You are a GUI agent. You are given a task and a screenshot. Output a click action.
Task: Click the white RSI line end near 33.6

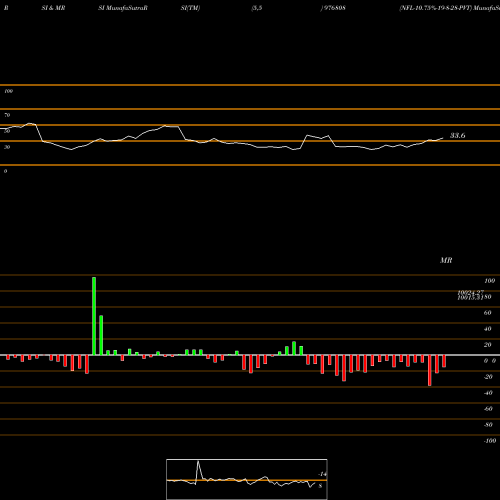[443, 138]
